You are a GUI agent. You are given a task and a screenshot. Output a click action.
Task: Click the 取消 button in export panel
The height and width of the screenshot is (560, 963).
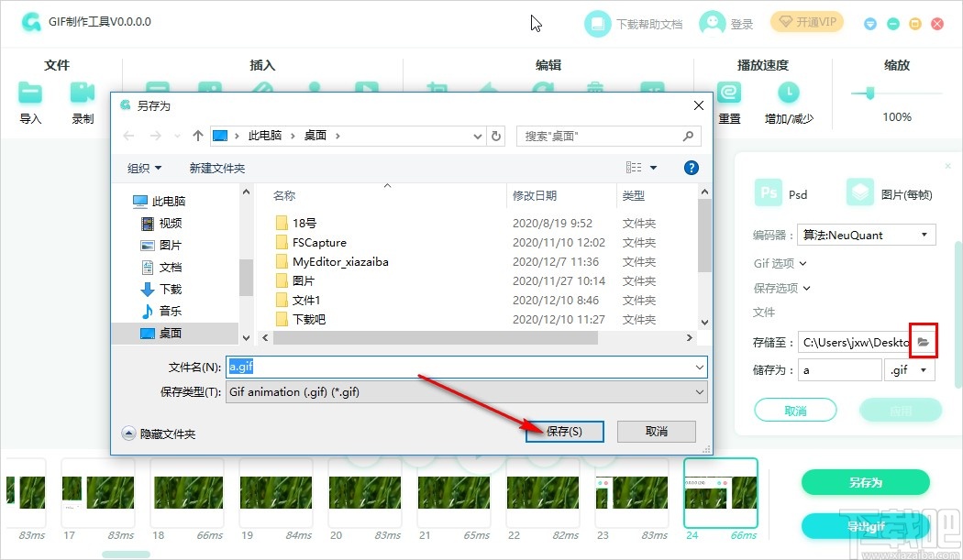point(795,411)
